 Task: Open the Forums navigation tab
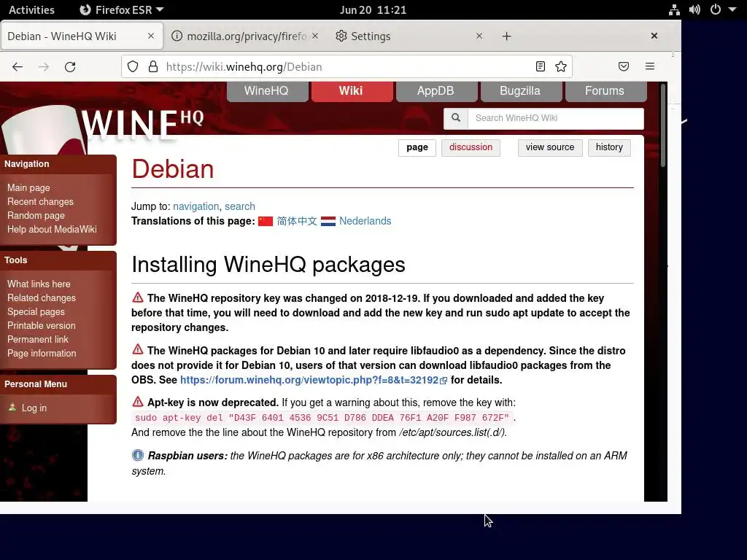click(605, 91)
